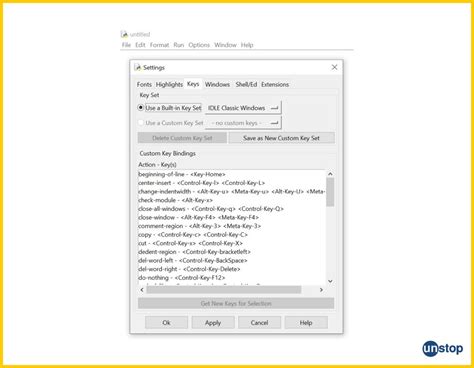Select the del-word-left binding row

coord(232,261)
